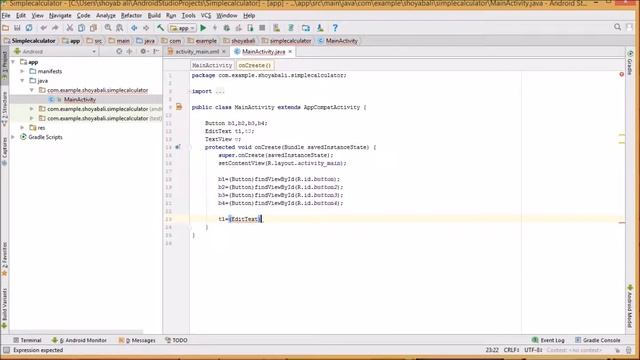The width and height of the screenshot is (640, 360).
Task: Click the red error indicator in editor corner
Action: (x=622, y=74)
